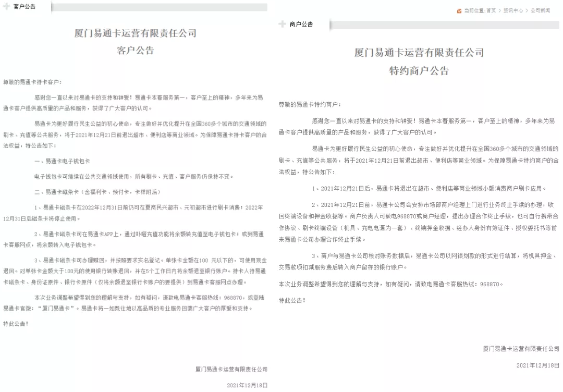The height and width of the screenshot is (392, 563).
Task: Select the 商户公告 header tab
Action: 301,24
